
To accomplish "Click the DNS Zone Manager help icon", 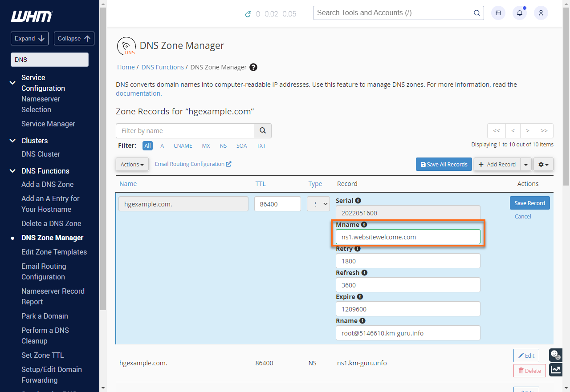I will 253,67.
